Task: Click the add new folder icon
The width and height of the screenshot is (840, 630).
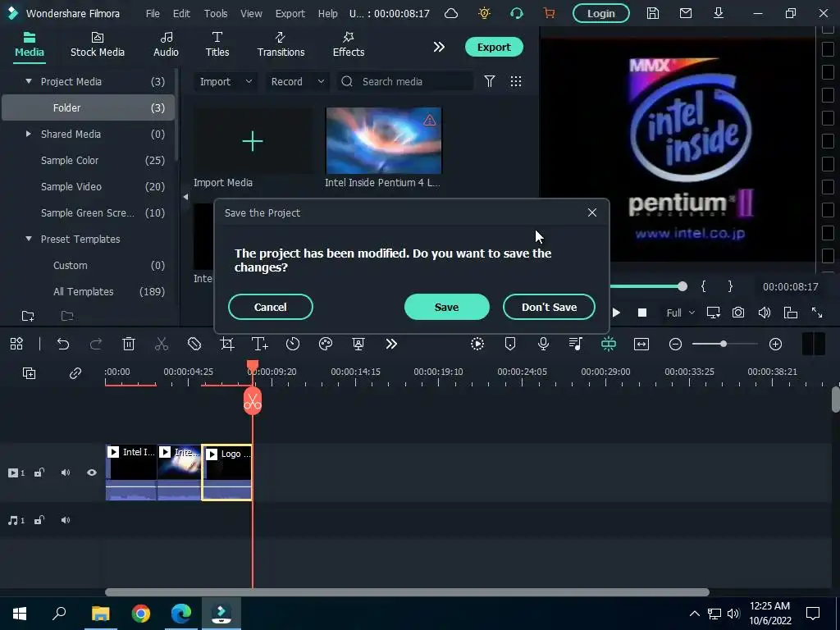Action: coord(28,316)
